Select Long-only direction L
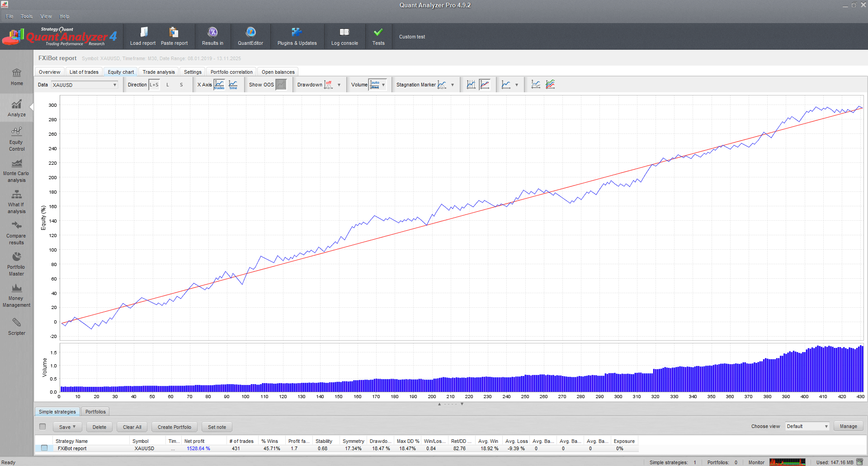The image size is (868, 466). [x=168, y=85]
